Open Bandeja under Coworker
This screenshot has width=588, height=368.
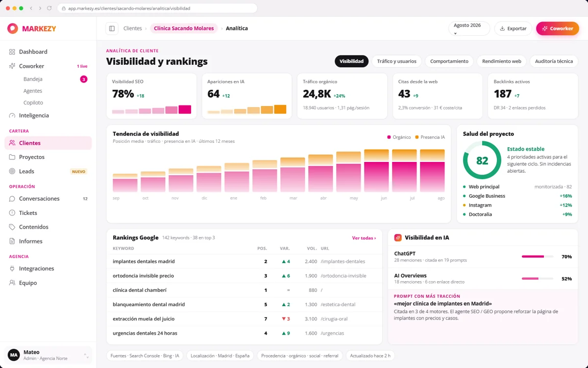tap(33, 79)
